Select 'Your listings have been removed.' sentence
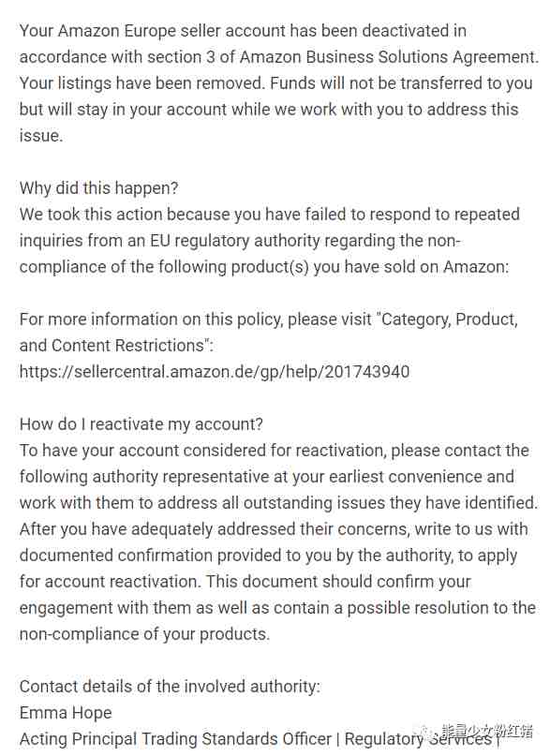550x756 pixels. pos(142,83)
